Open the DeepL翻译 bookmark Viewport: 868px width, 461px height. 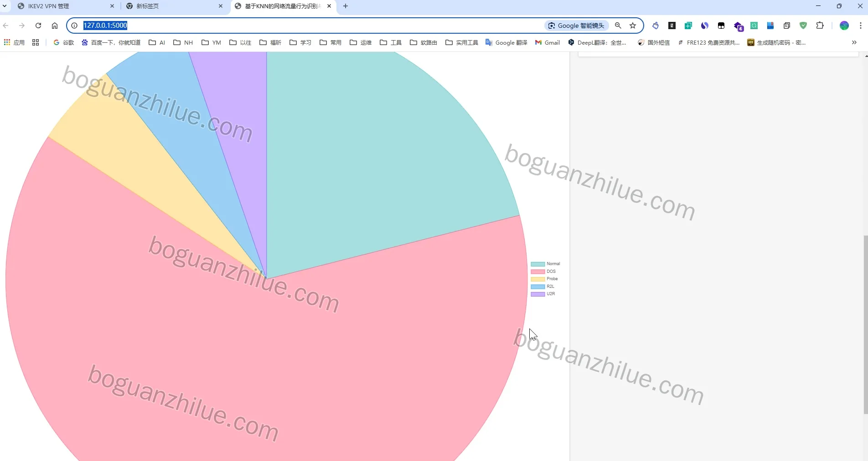[597, 42]
